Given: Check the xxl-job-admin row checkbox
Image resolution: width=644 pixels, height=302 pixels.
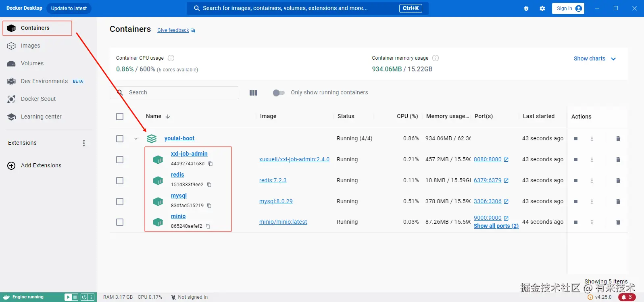Looking at the screenshot, I should point(120,160).
